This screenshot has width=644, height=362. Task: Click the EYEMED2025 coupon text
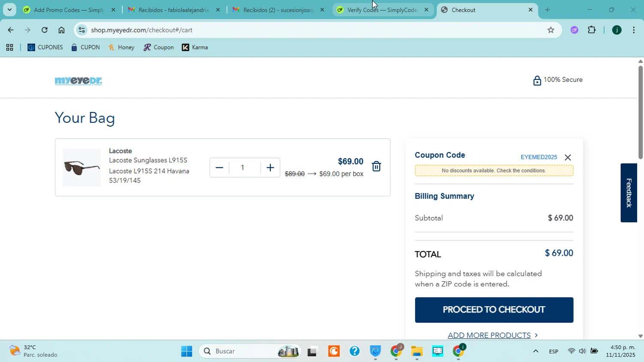[539, 158]
